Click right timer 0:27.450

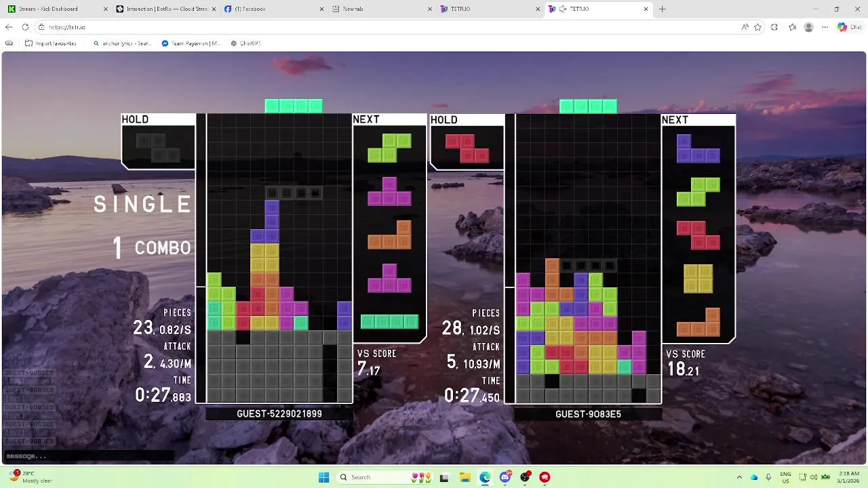(472, 395)
